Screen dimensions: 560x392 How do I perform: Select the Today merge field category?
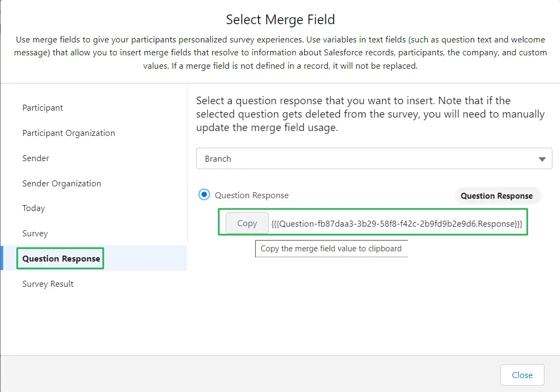(34, 208)
